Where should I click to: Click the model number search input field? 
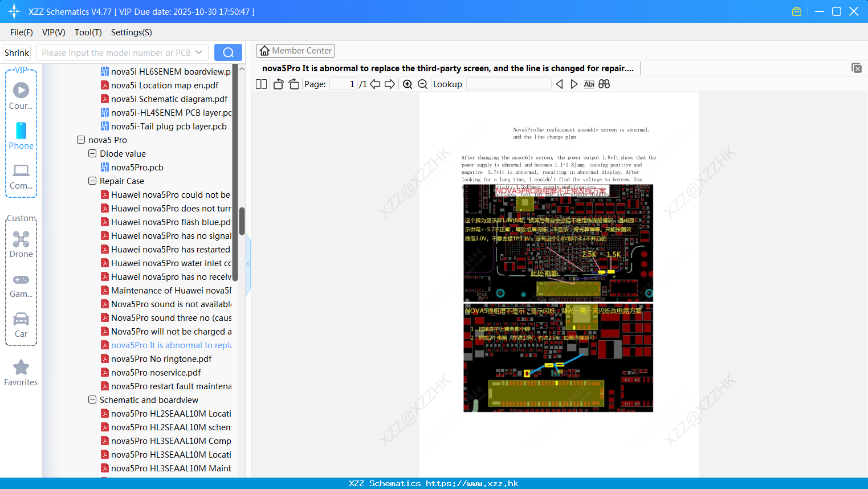click(117, 52)
